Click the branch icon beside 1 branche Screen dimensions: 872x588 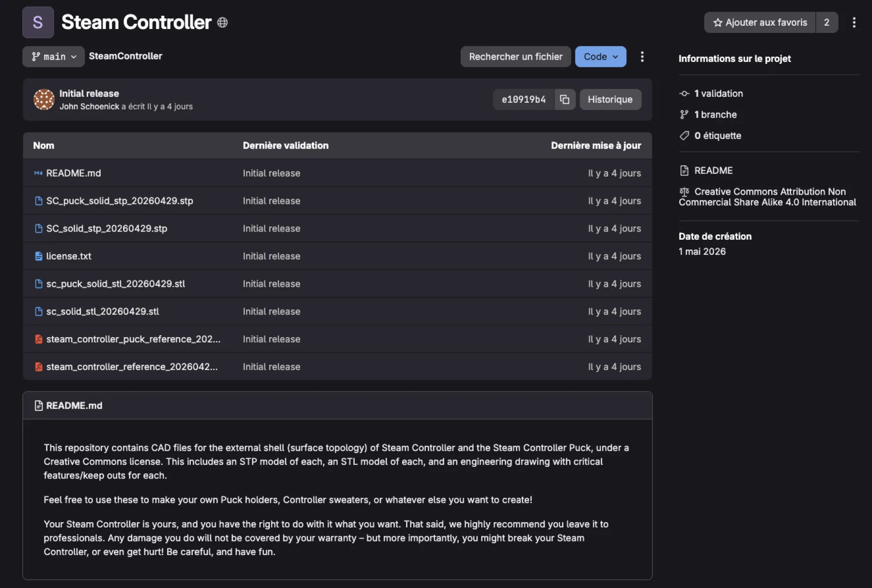[x=684, y=115]
